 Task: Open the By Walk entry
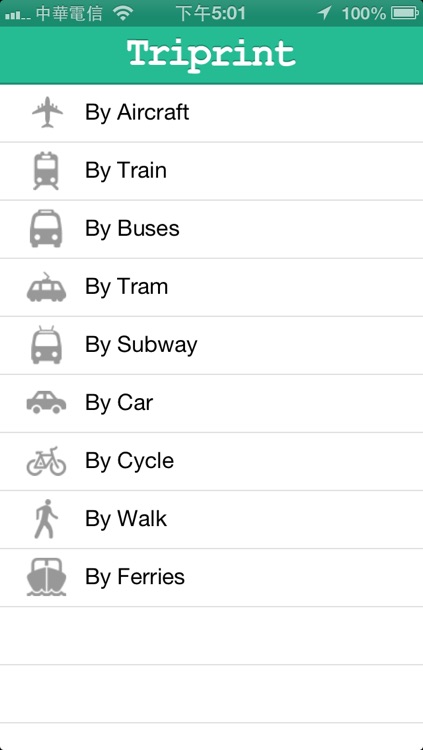pyautogui.click(x=212, y=519)
